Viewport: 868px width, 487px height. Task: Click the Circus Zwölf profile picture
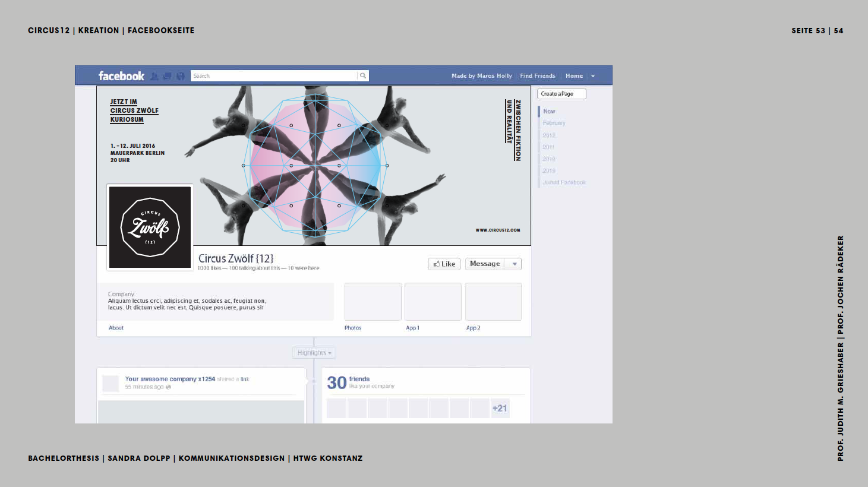coord(150,227)
